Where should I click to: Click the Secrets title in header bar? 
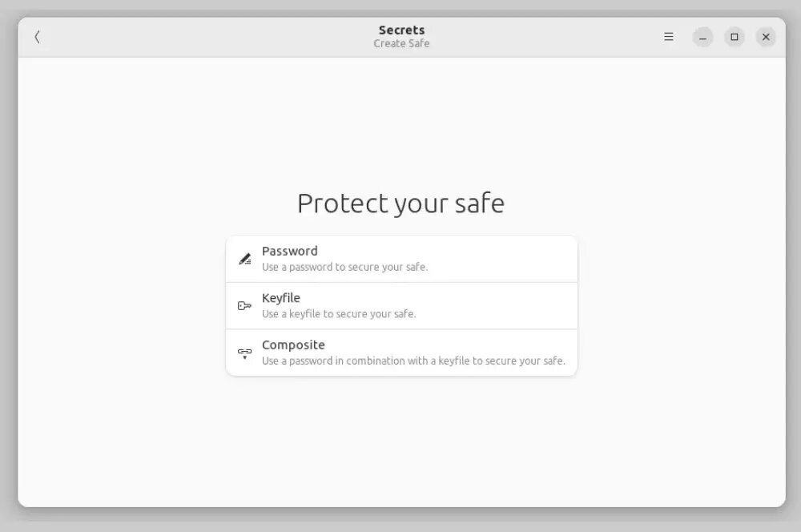pos(401,30)
